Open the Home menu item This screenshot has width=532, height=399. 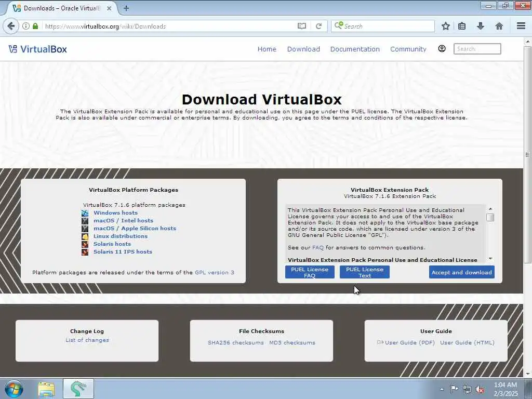(x=267, y=49)
